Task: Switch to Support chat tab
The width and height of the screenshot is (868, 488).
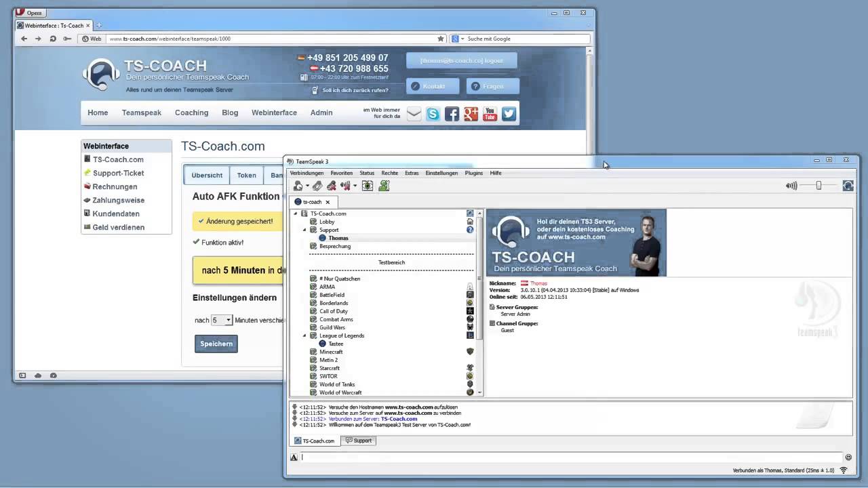Action: (359, 441)
